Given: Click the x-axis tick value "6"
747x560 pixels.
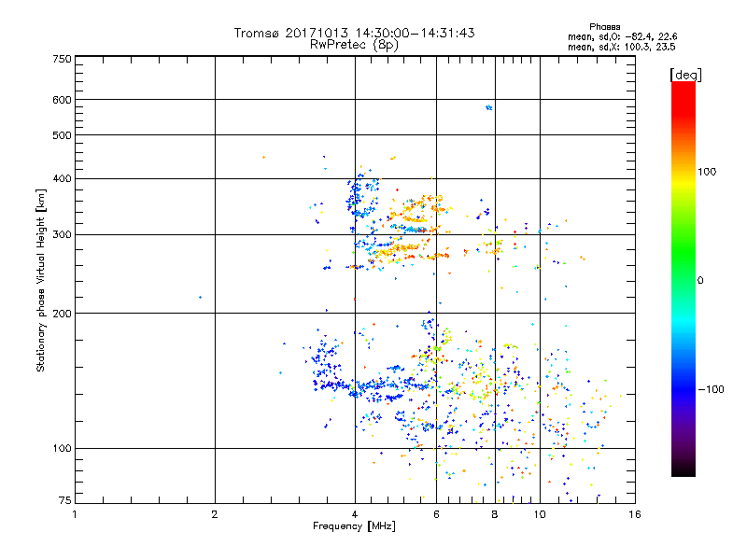Looking at the screenshot, I should click(436, 514).
